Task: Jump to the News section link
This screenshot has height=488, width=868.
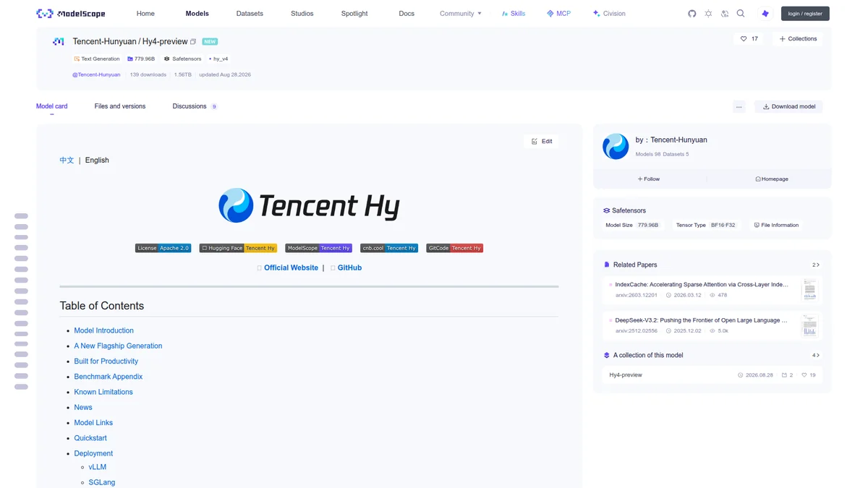Action: [83, 408]
